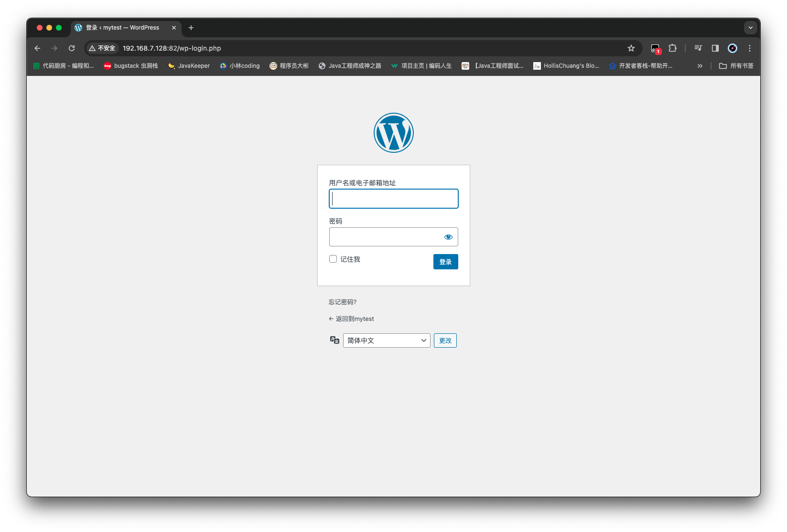Focus the 用户名或电子邮箱地址 input field
Screen dimensions: 787x532
point(394,199)
